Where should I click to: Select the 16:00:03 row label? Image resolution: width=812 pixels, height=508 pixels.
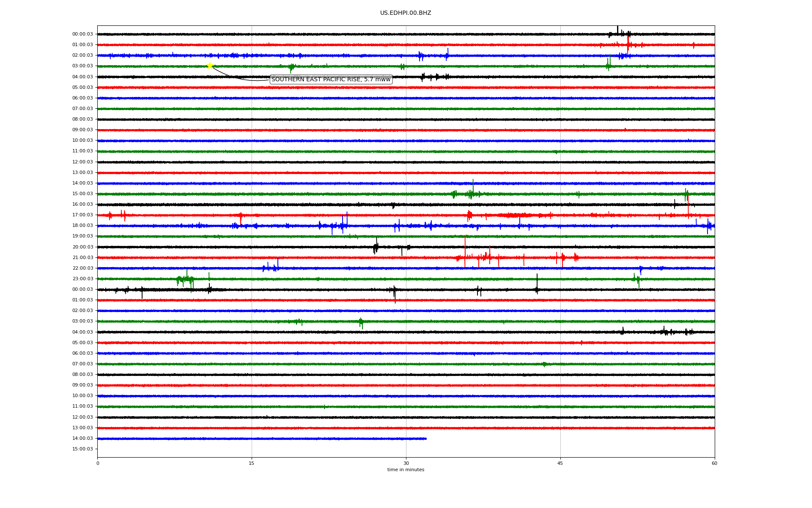(x=82, y=204)
